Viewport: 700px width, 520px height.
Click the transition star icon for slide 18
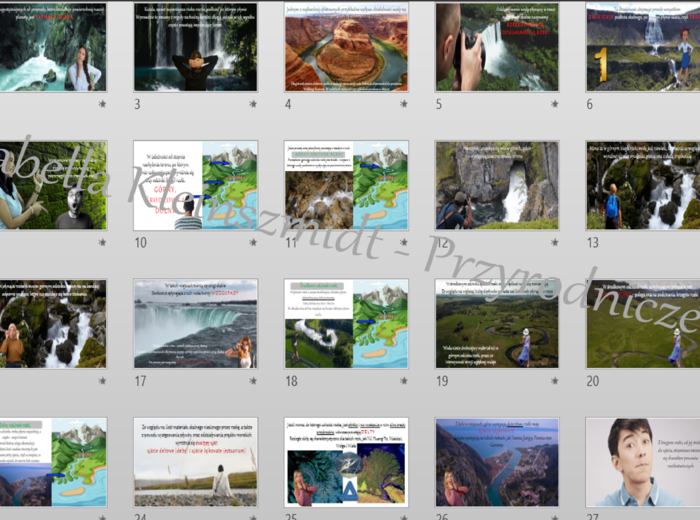[404, 381]
